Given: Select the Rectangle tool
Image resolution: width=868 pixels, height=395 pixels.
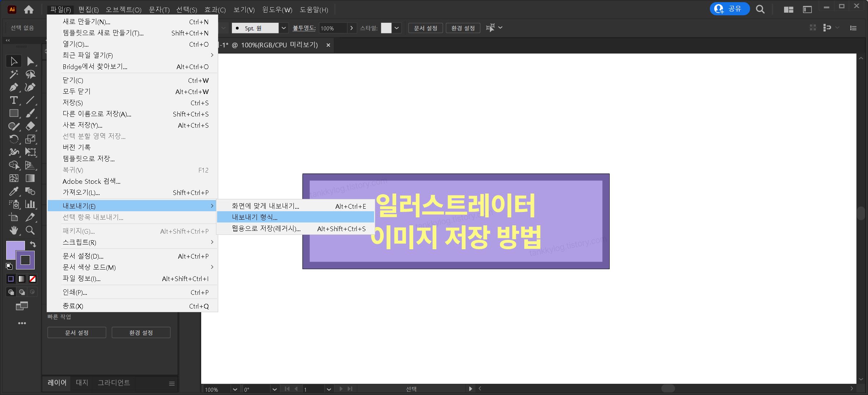Looking at the screenshot, I should [x=14, y=113].
